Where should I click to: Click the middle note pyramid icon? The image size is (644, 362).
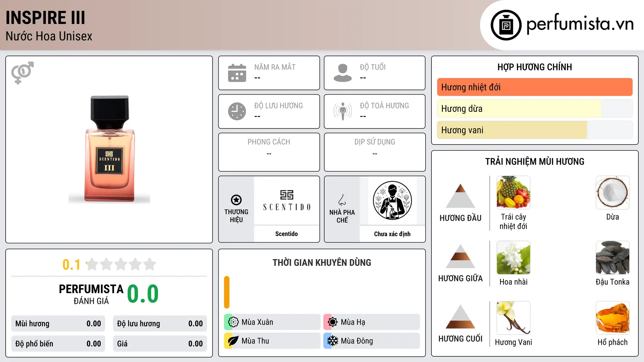(x=460, y=256)
